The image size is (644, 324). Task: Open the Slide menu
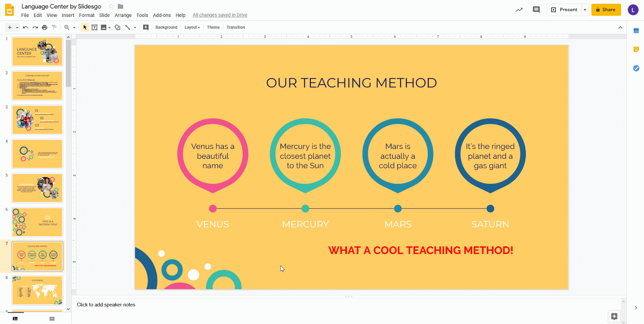coord(105,15)
